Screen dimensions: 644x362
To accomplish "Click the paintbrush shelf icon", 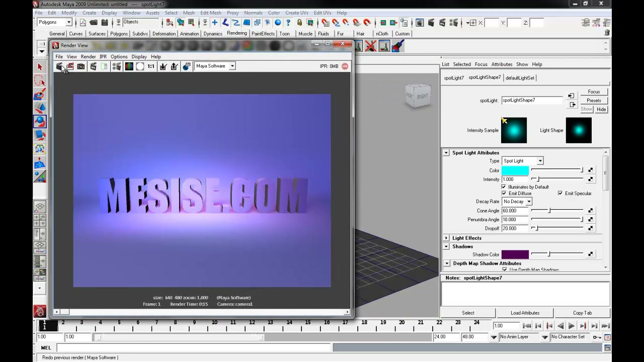I will coord(398,46).
